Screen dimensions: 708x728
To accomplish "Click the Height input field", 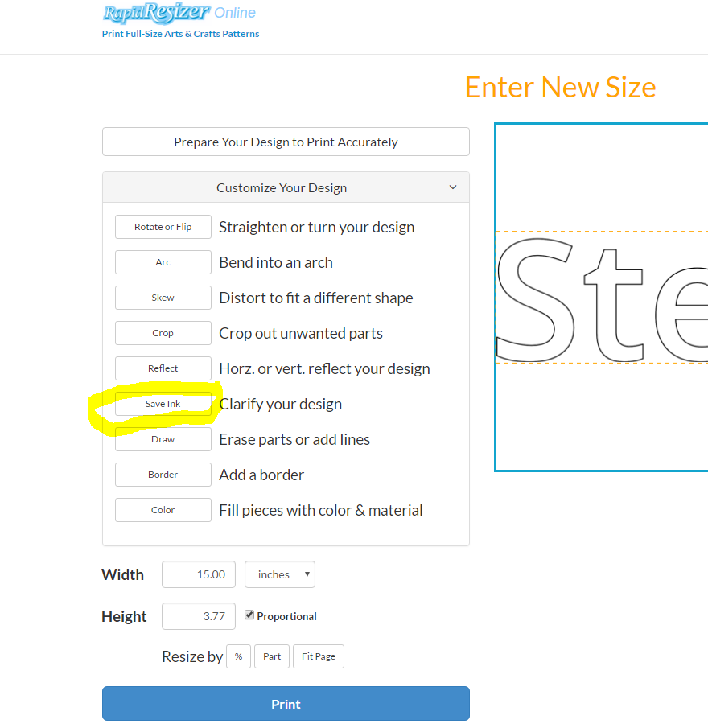I will click(199, 616).
